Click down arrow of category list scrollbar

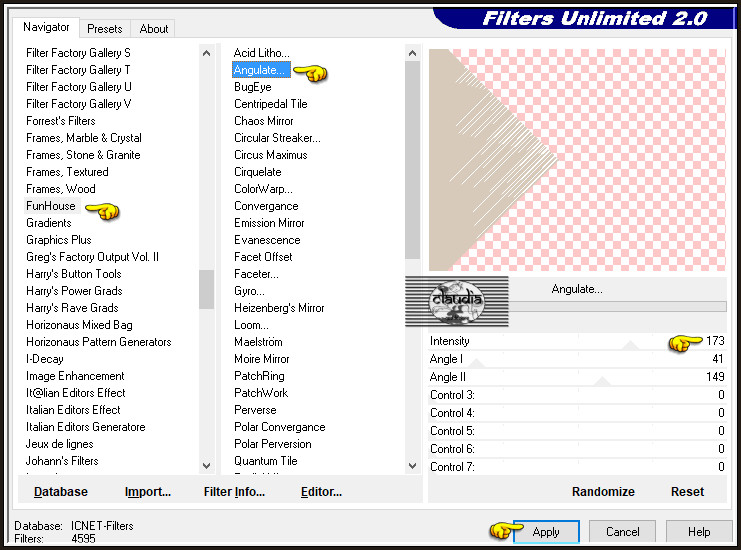point(207,465)
